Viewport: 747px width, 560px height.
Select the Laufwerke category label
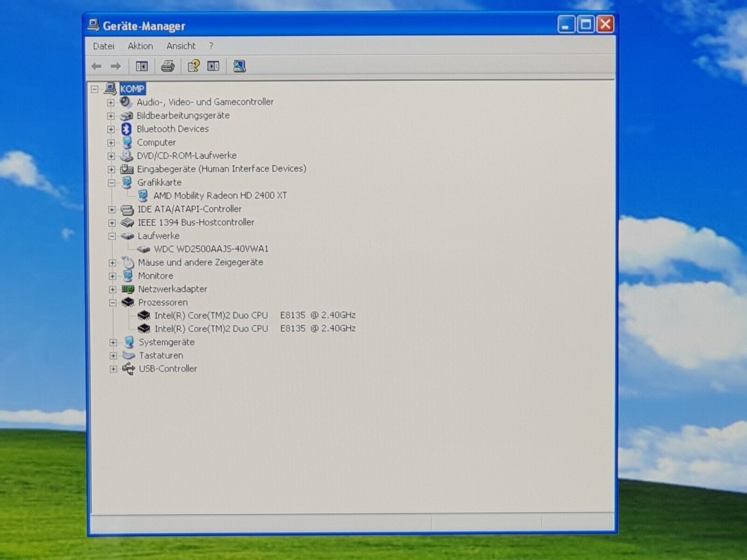click(x=158, y=236)
